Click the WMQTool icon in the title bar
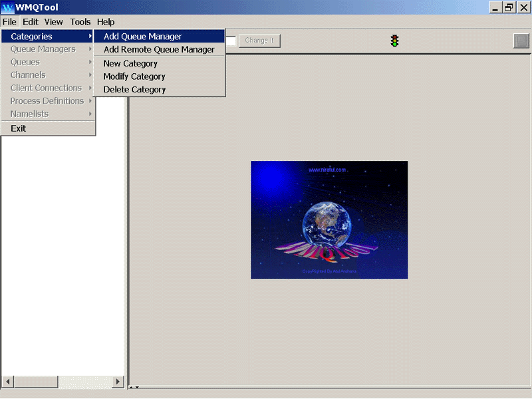Viewport: 532px width, 399px height. click(7, 7)
